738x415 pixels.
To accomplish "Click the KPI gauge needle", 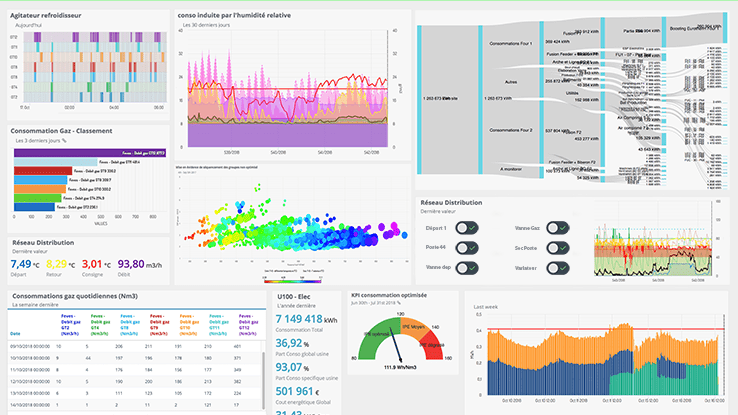I will coord(395,346).
